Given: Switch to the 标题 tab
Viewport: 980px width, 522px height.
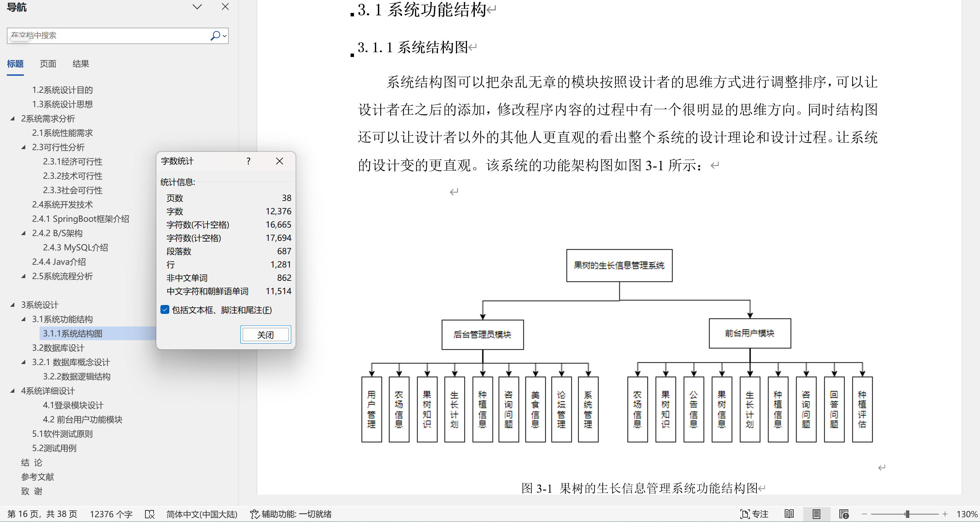Looking at the screenshot, I should click(15, 64).
